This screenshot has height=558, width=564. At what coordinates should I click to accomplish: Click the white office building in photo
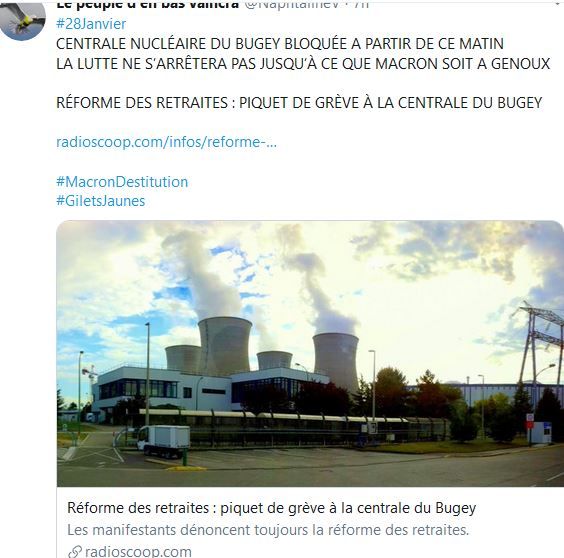[209, 389]
